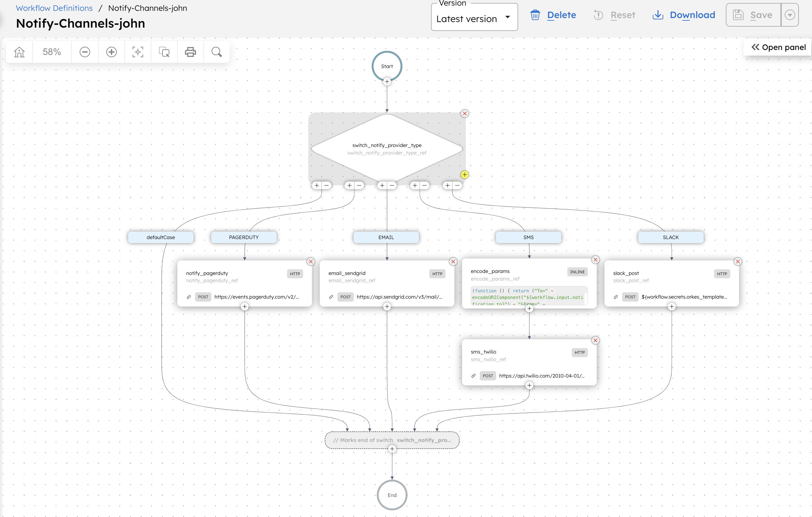The height and width of the screenshot is (517, 812).
Task: Click the 58% zoom level display
Action: [x=52, y=52]
